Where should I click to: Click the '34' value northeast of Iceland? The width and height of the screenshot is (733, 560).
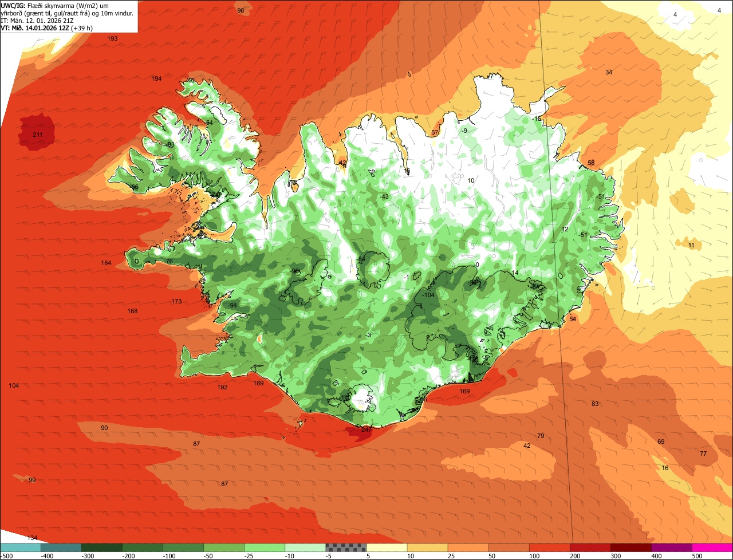point(609,72)
